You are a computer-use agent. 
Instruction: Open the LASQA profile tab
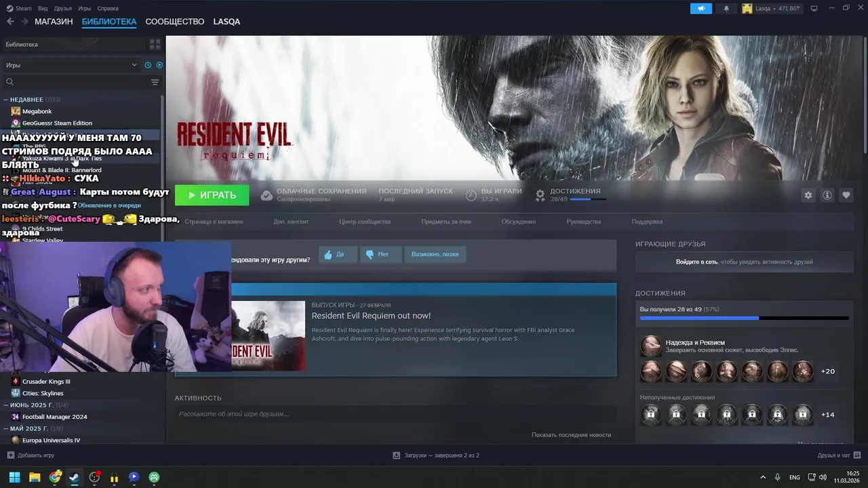(226, 22)
